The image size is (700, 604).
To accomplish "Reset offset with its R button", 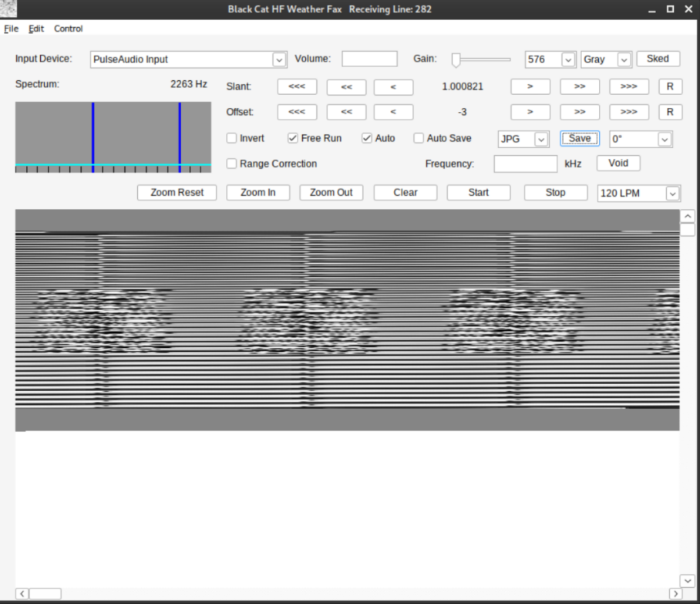I will pyautogui.click(x=670, y=113).
